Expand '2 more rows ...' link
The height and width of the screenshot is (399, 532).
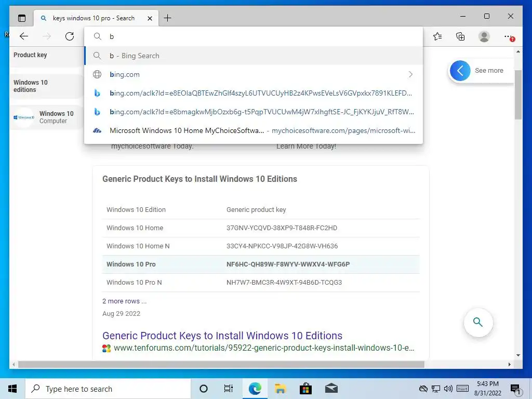tap(125, 301)
